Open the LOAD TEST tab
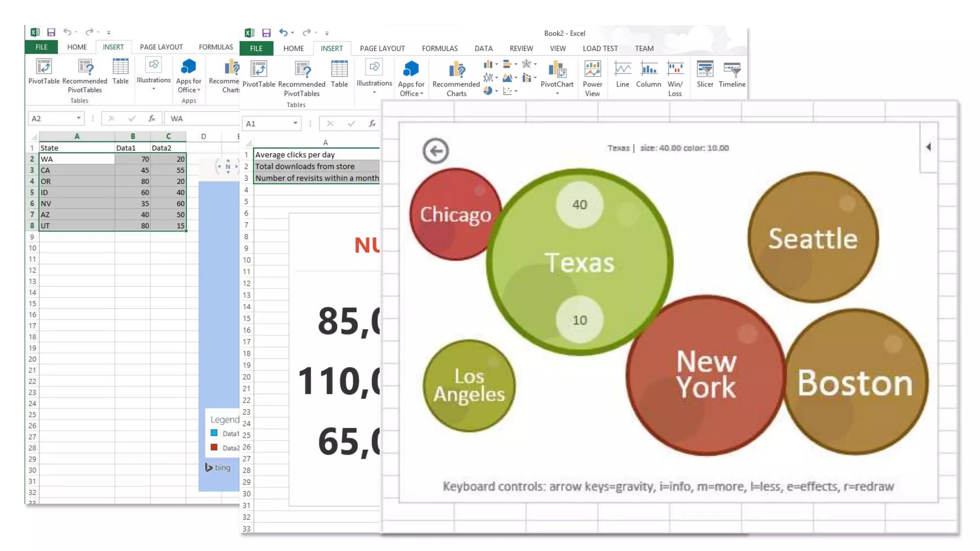 [600, 48]
